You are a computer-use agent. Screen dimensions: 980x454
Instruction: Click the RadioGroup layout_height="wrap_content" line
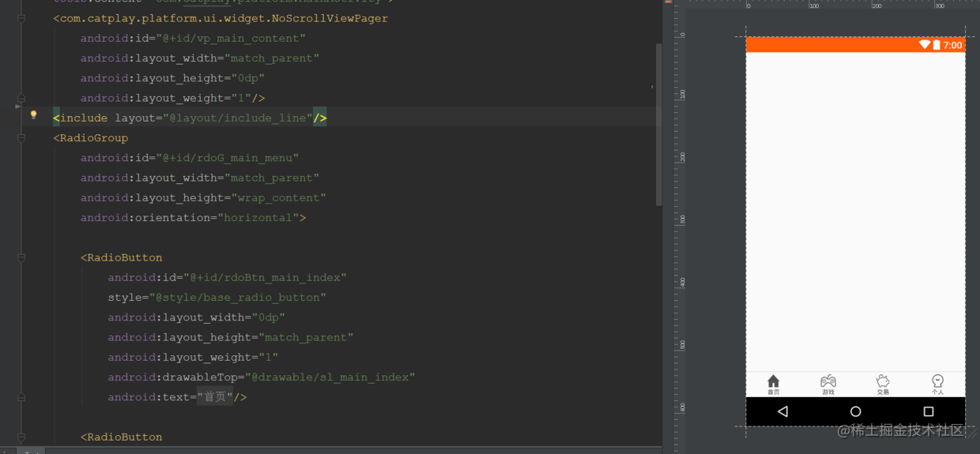coord(203,197)
